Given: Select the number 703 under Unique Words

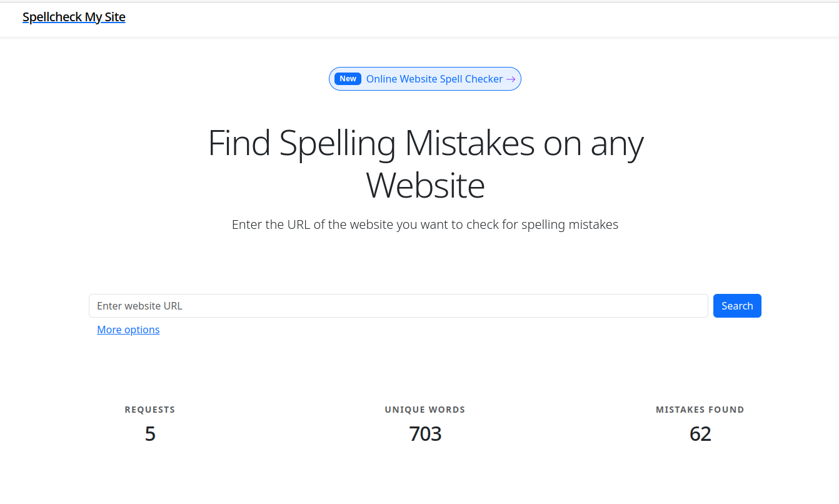Looking at the screenshot, I should pyautogui.click(x=425, y=433).
